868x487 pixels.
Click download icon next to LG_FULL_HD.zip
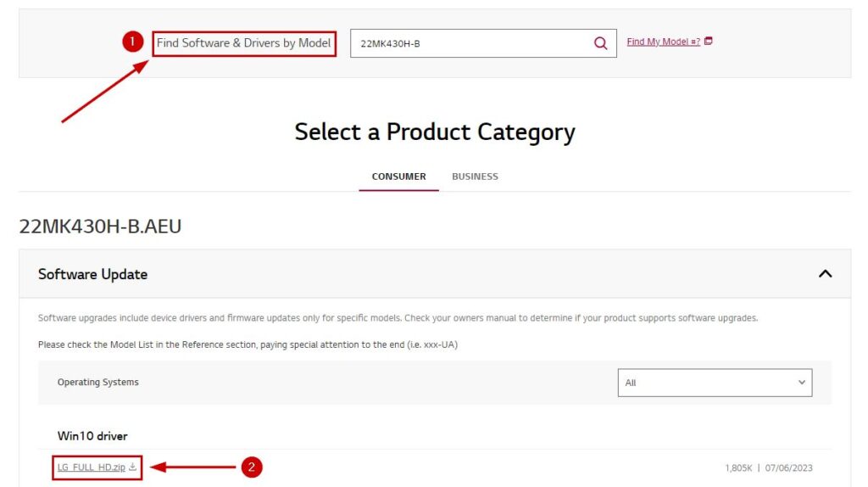point(132,467)
